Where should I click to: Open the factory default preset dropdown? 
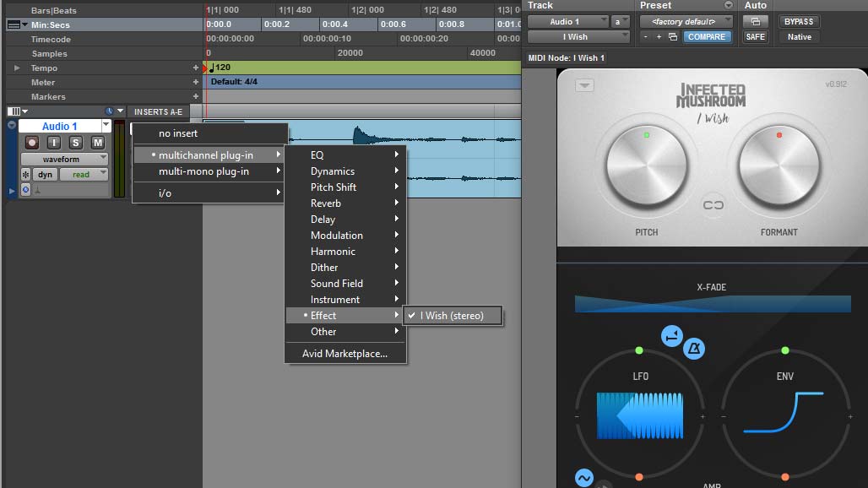685,21
